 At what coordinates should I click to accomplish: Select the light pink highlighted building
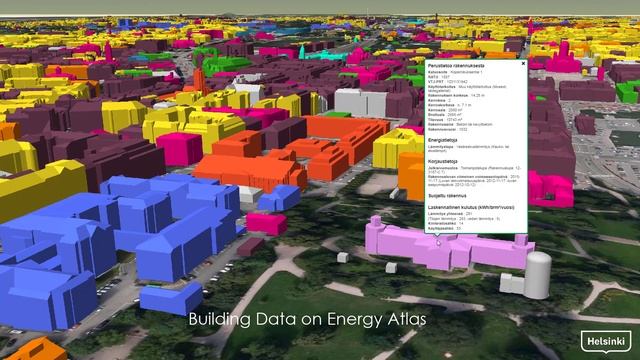[x=449, y=247]
